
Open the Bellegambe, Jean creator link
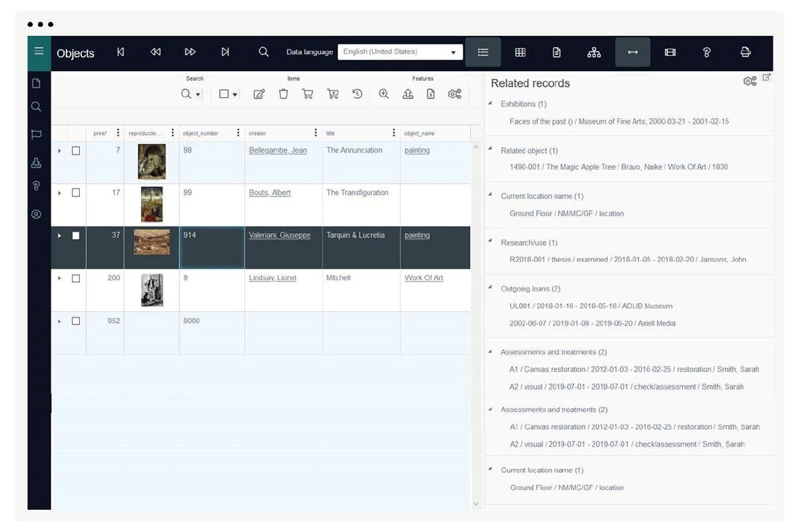tap(278, 150)
